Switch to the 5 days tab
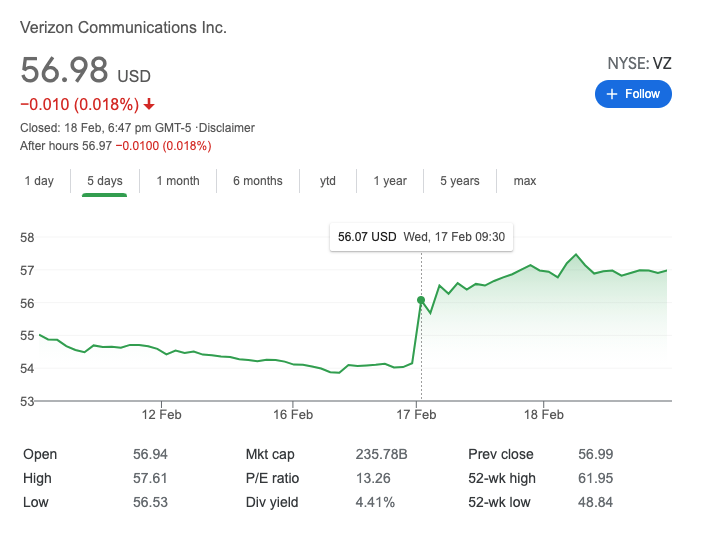The image size is (703, 536). point(105,181)
